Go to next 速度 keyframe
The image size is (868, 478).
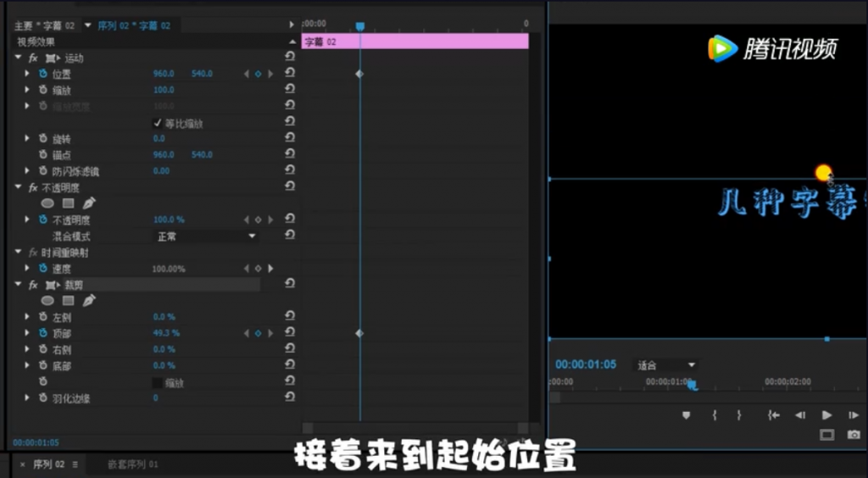[x=270, y=269]
